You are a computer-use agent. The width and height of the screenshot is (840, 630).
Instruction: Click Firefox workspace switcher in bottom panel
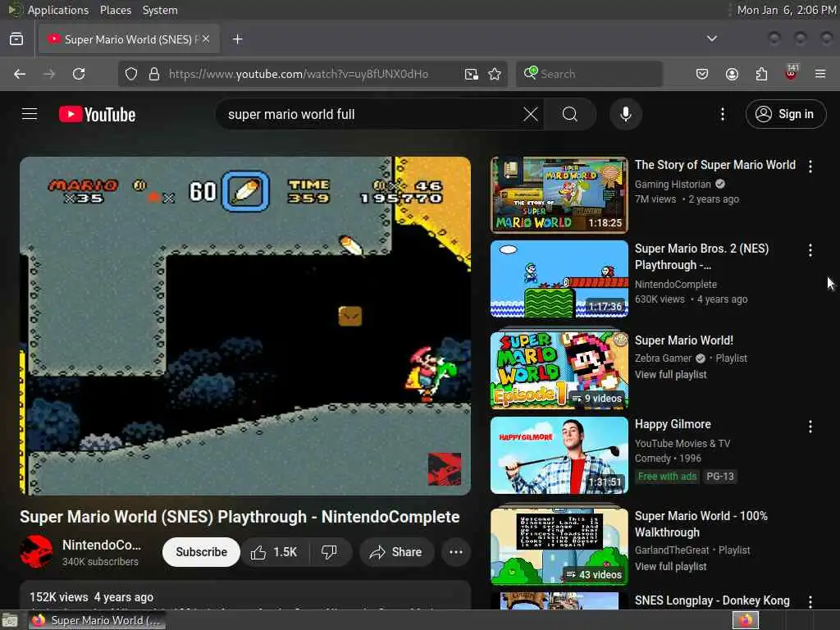click(x=746, y=620)
